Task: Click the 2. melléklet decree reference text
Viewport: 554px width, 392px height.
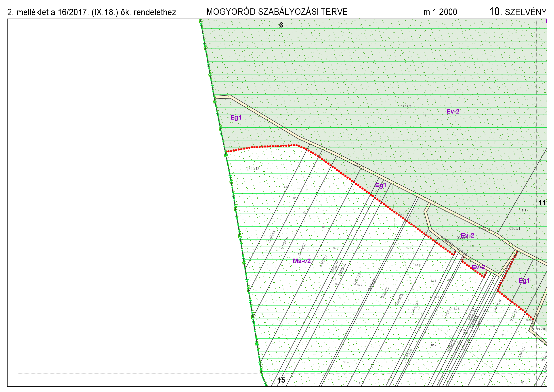Action: (x=91, y=12)
